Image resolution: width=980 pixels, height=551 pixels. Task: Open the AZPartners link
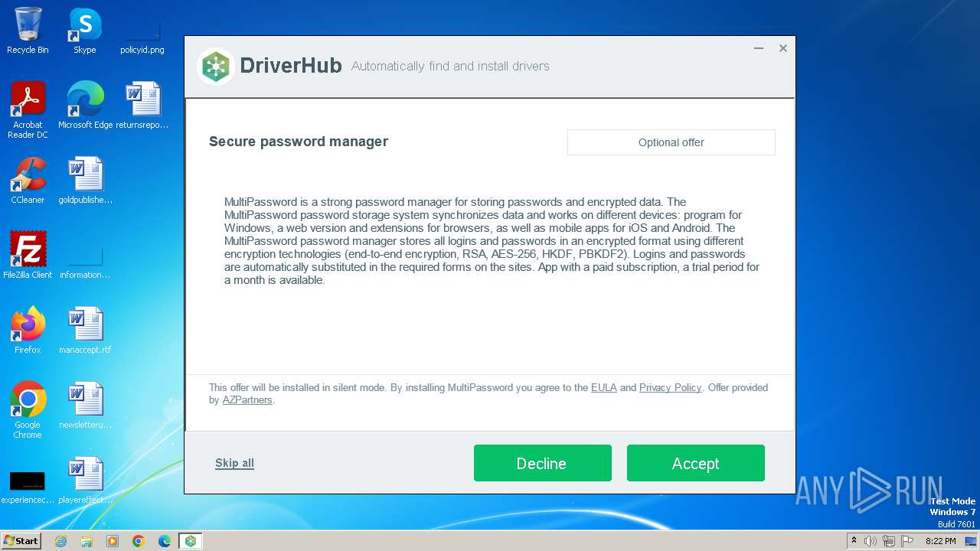[x=247, y=399]
